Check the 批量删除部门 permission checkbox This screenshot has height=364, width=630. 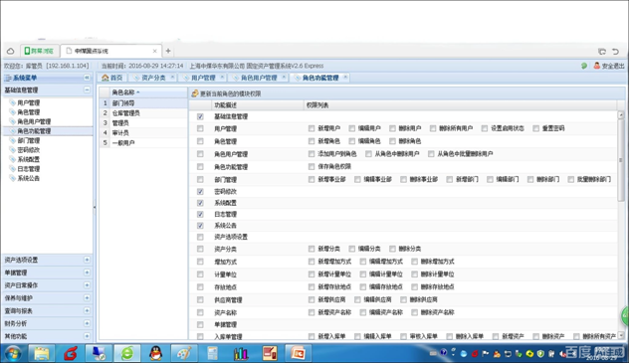(570, 179)
